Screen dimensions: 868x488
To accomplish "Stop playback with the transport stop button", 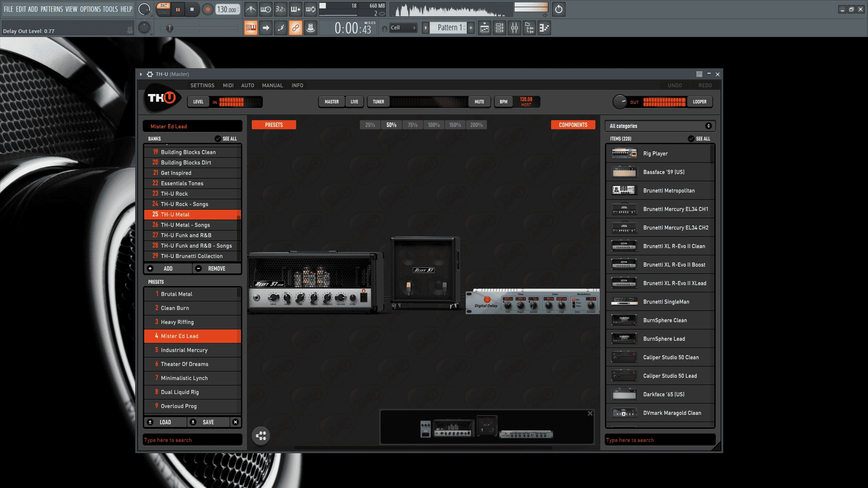I will (192, 9).
